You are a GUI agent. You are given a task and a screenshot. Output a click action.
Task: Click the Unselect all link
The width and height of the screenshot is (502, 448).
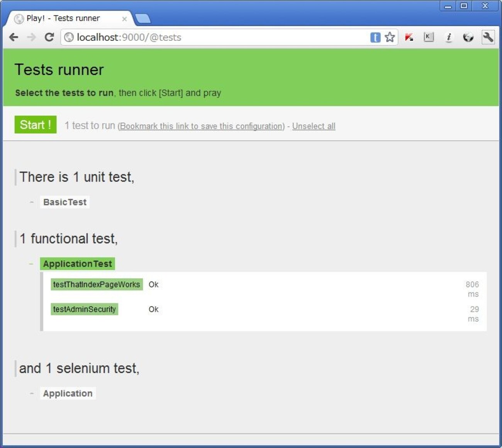(314, 126)
